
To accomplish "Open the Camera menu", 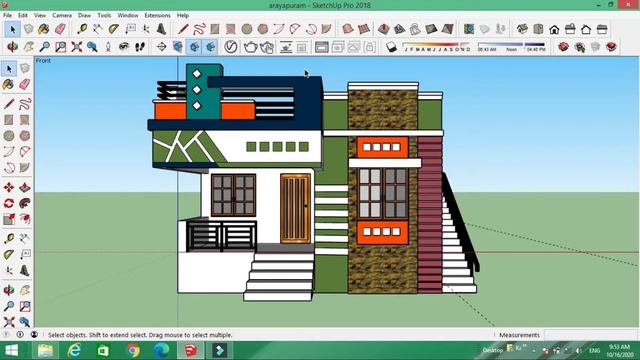I will 62,15.
